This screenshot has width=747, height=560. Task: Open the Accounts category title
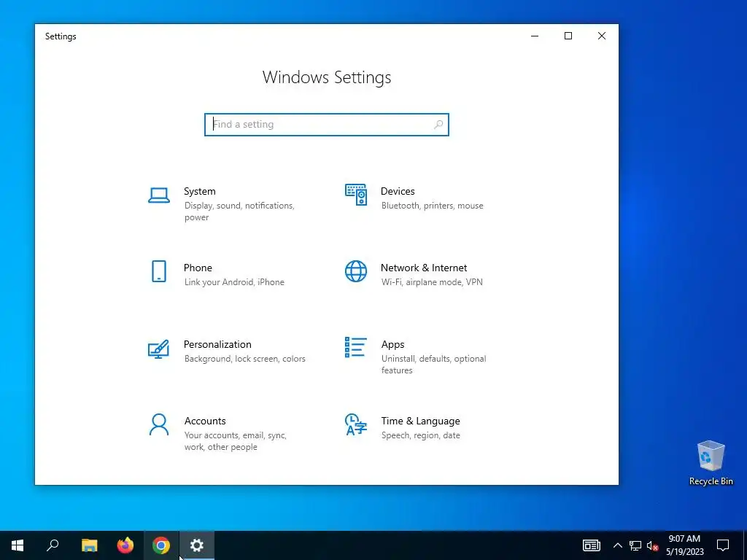click(x=205, y=421)
